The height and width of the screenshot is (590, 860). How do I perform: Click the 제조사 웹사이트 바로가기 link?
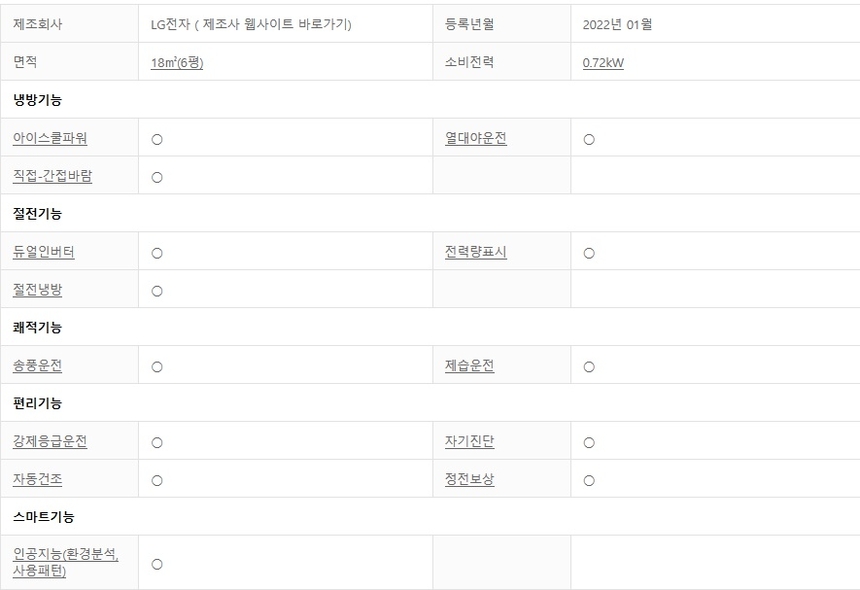(x=271, y=25)
